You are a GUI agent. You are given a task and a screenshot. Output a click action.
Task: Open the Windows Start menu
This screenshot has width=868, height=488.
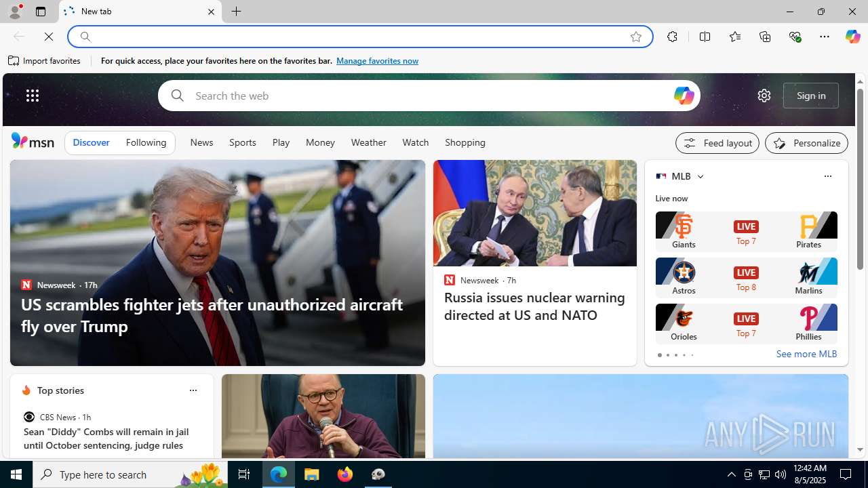point(16,474)
